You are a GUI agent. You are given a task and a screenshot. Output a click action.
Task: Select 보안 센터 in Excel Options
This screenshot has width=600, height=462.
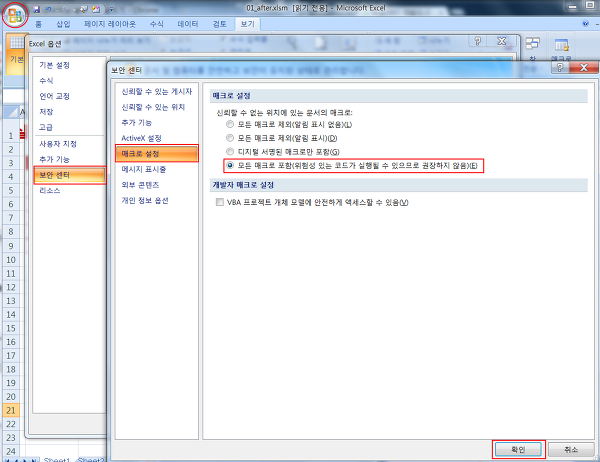[x=70, y=175]
